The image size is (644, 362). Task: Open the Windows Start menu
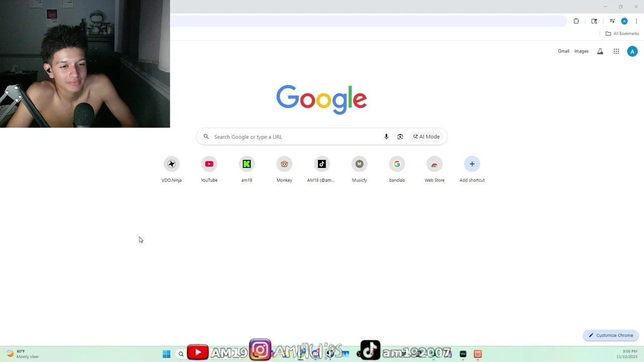pyautogui.click(x=167, y=354)
